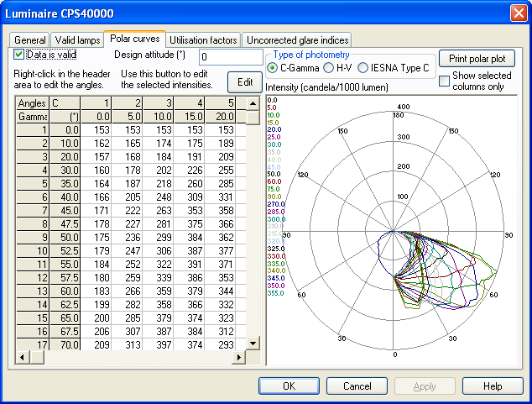Click the Cancel button
The image size is (532, 404).
coord(357,386)
